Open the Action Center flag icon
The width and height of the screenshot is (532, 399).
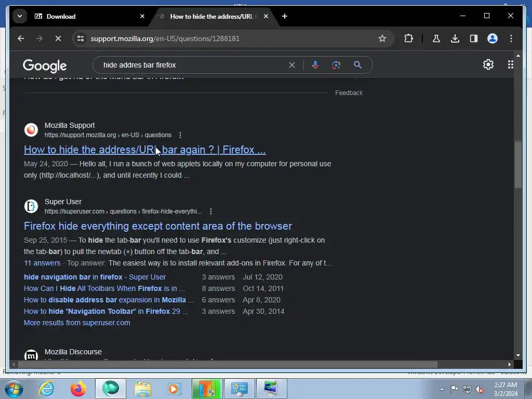454,389
